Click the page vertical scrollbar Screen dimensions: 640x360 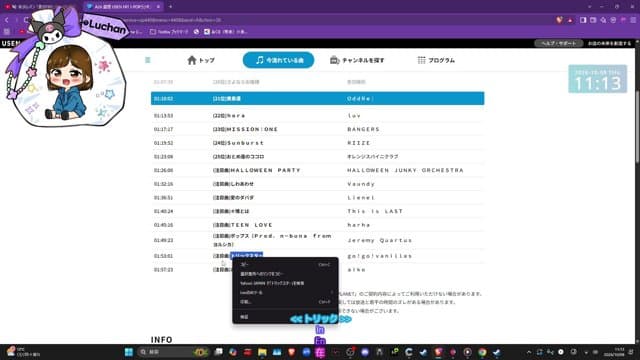(637, 127)
